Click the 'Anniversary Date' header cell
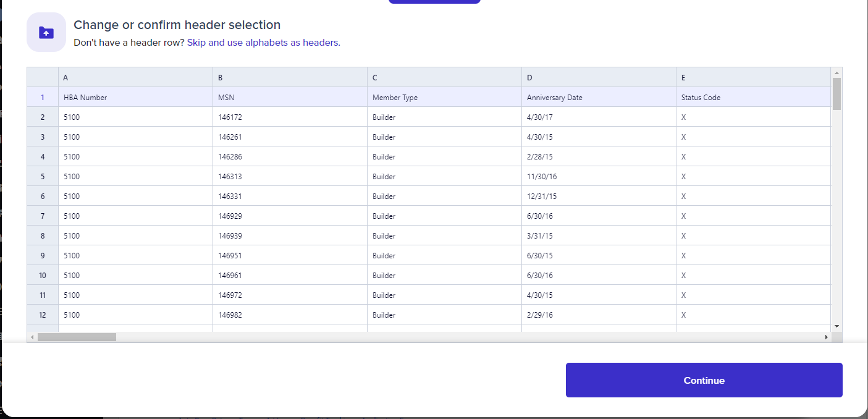Screen dimensions: 868x419 pyautogui.click(x=599, y=97)
